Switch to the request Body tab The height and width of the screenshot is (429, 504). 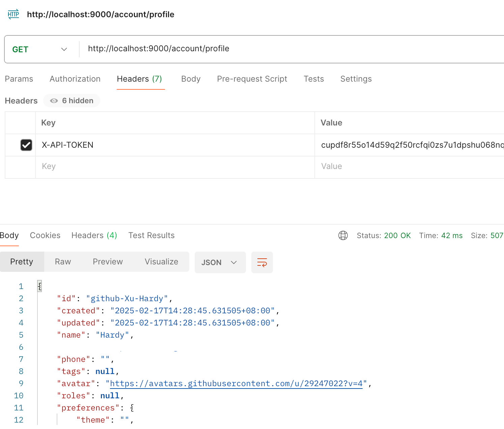pos(191,79)
